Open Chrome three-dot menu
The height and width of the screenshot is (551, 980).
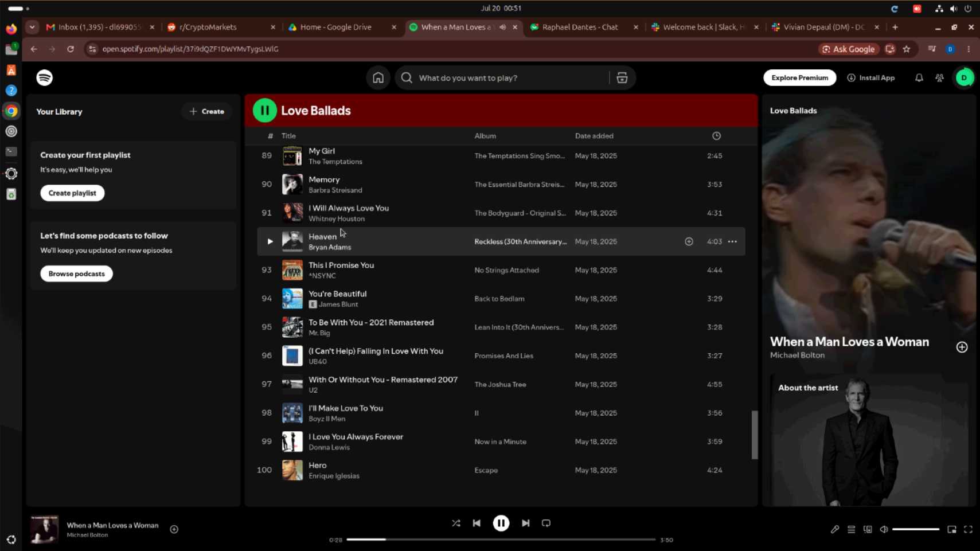[969, 49]
